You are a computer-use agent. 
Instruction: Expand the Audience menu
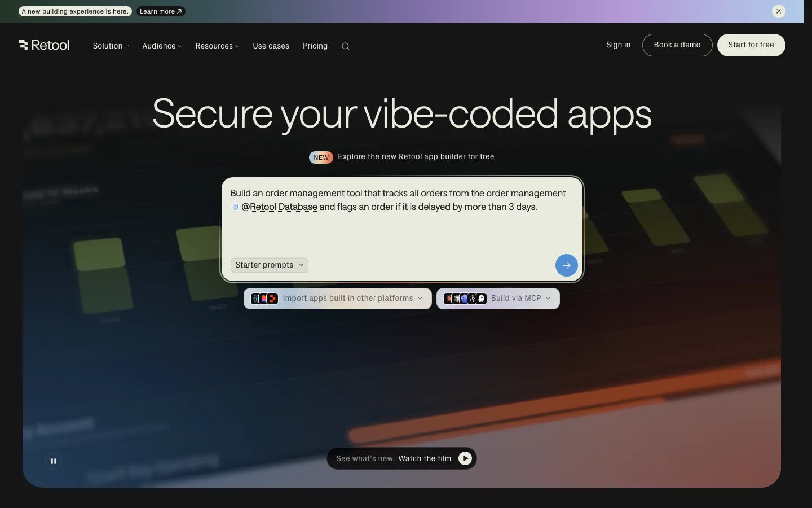162,46
